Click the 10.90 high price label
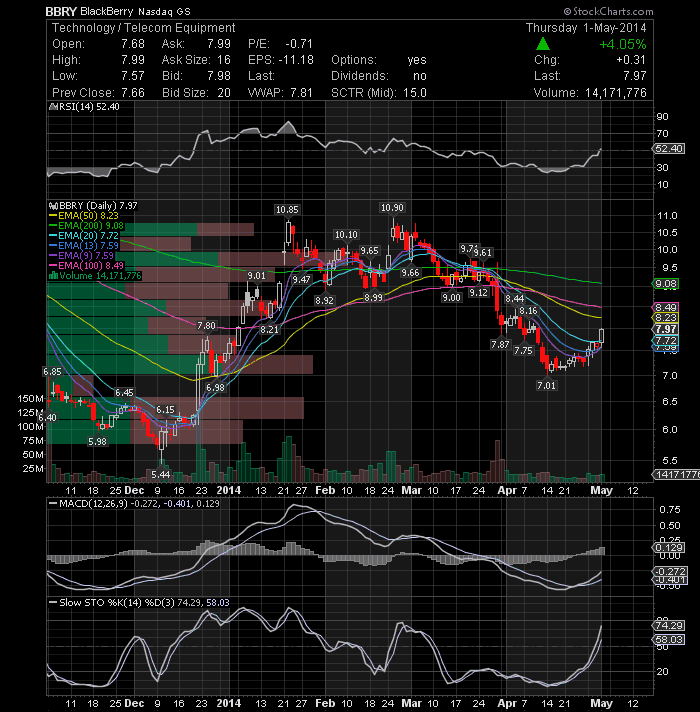700x712 pixels. [392, 208]
